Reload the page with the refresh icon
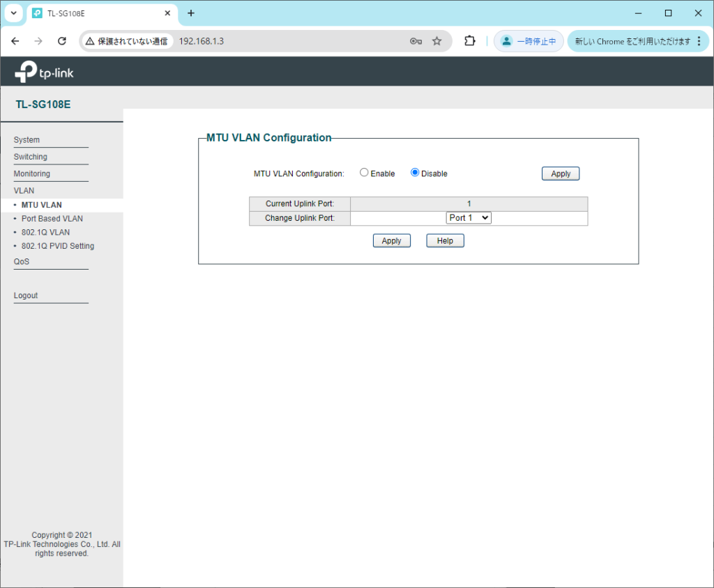The image size is (714, 588). pyautogui.click(x=62, y=41)
